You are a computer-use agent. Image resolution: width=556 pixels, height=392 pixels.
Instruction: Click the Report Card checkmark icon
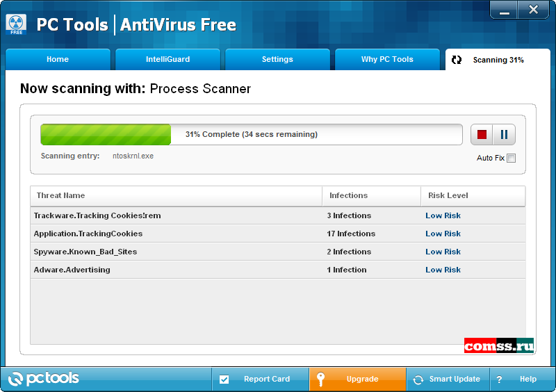(x=224, y=379)
